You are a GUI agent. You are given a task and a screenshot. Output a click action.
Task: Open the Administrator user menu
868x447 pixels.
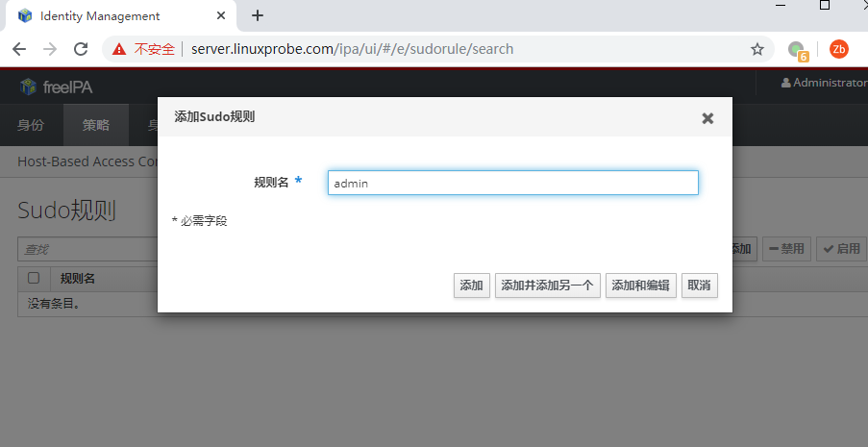(825, 83)
